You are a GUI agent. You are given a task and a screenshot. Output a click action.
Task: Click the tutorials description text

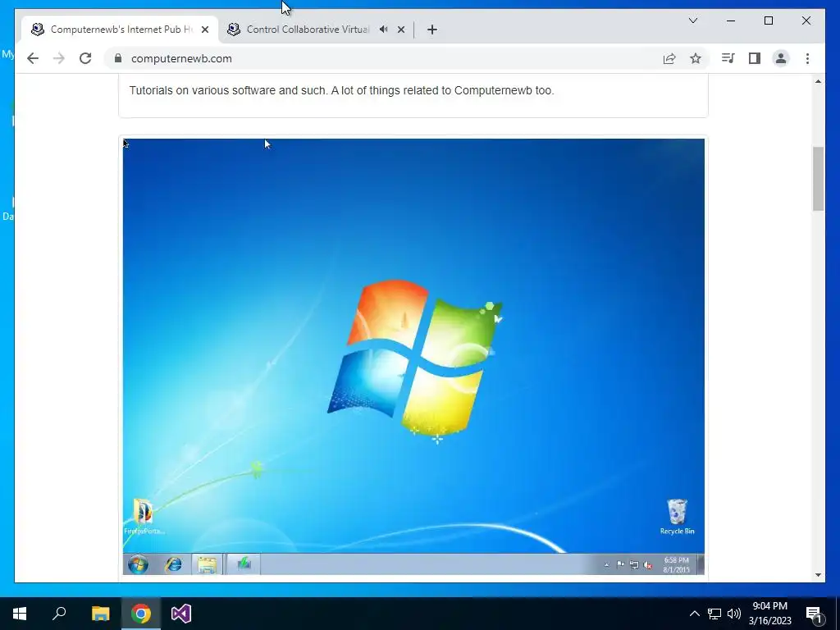[341, 90]
